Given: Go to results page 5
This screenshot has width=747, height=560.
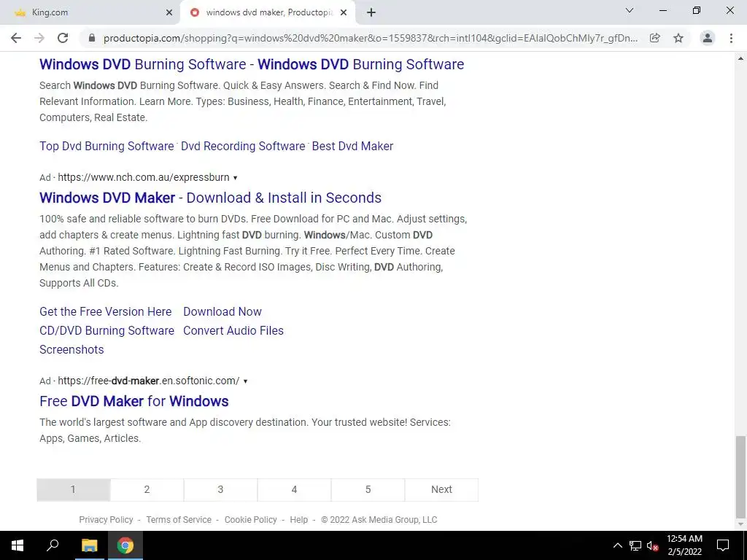Looking at the screenshot, I should 368,489.
